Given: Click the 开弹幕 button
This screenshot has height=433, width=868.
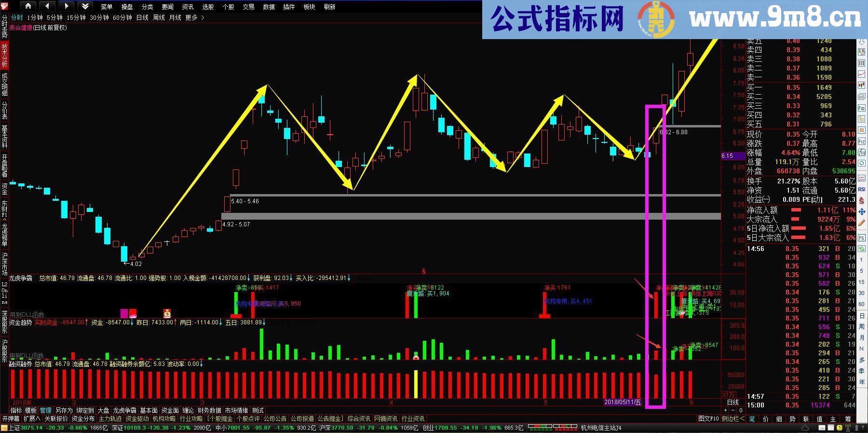Looking at the screenshot, I should click(11, 419).
